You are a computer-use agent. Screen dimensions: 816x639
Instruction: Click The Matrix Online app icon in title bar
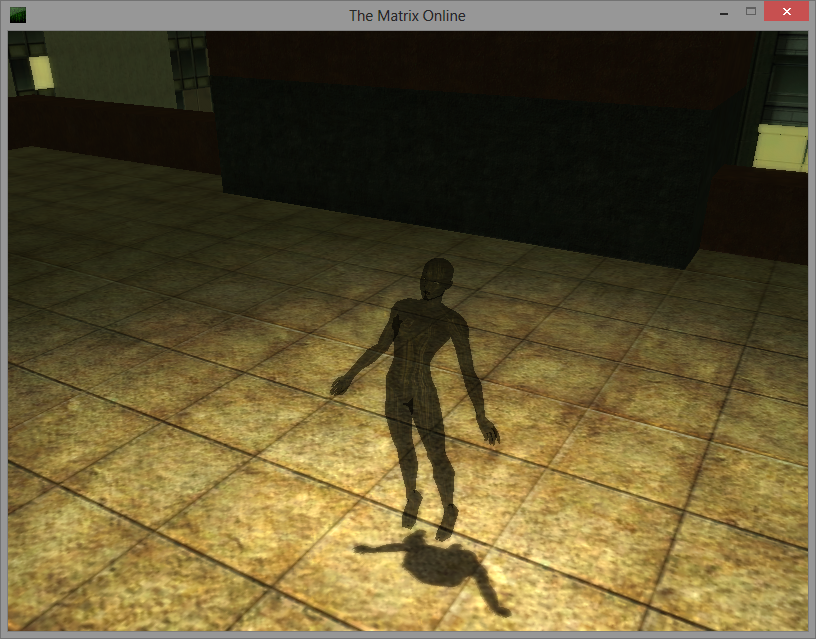click(x=18, y=15)
